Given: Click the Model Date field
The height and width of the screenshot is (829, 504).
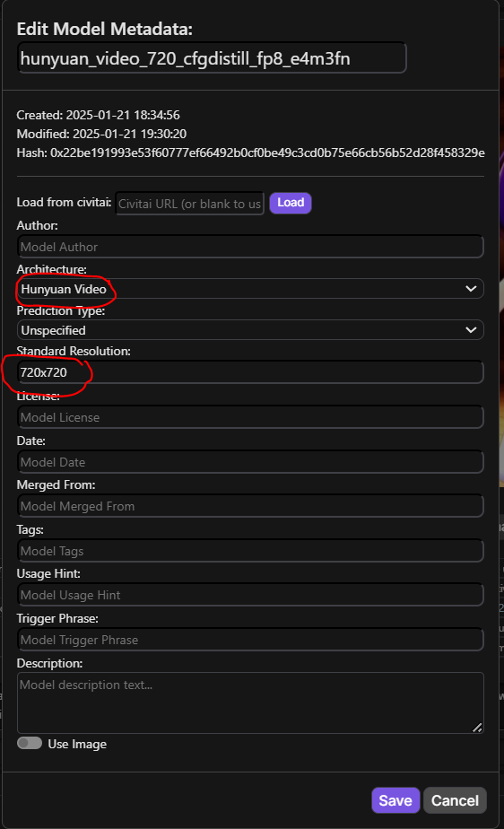Looking at the screenshot, I should (250, 462).
